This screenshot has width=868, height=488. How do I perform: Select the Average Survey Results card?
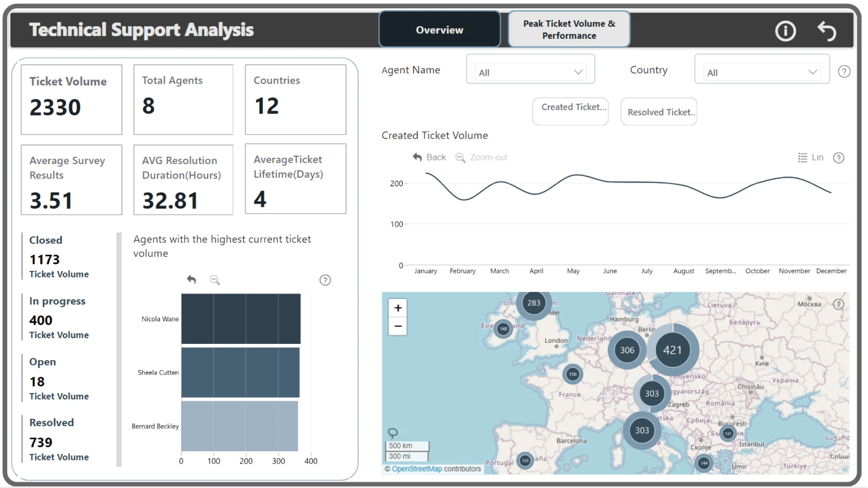pyautogui.click(x=71, y=180)
